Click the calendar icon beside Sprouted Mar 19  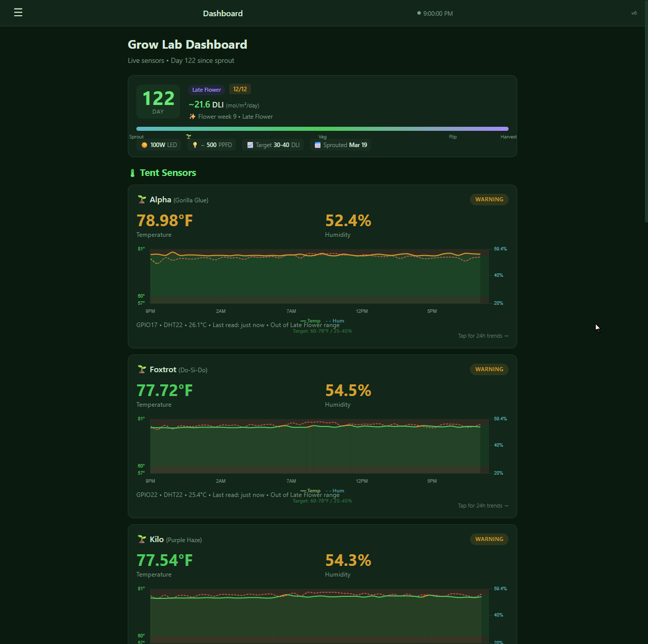(x=317, y=145)
